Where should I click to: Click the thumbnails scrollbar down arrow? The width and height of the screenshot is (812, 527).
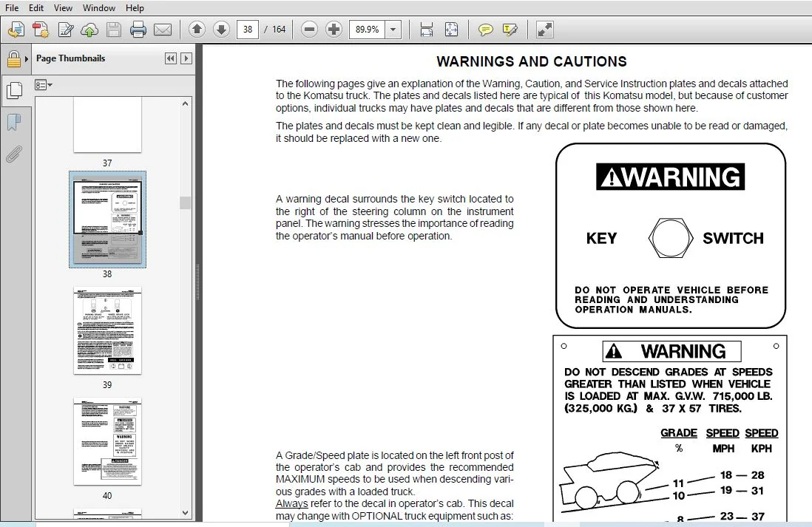click(x=186, y=513)
